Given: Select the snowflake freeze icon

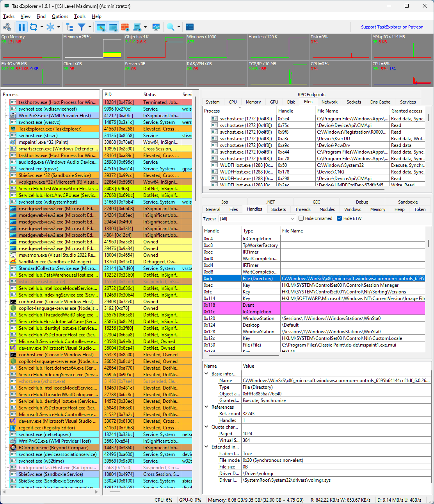Looking at the screenshot, I should (50, 27).
